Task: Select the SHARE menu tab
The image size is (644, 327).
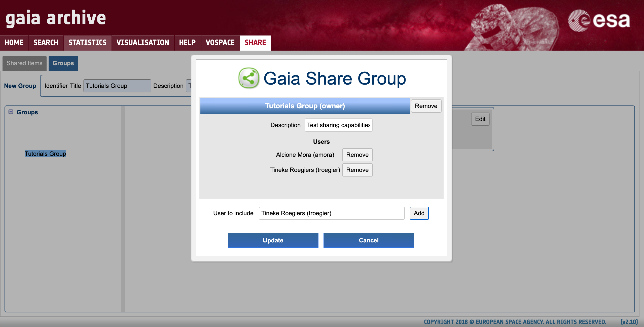Action: click(256, 43)
